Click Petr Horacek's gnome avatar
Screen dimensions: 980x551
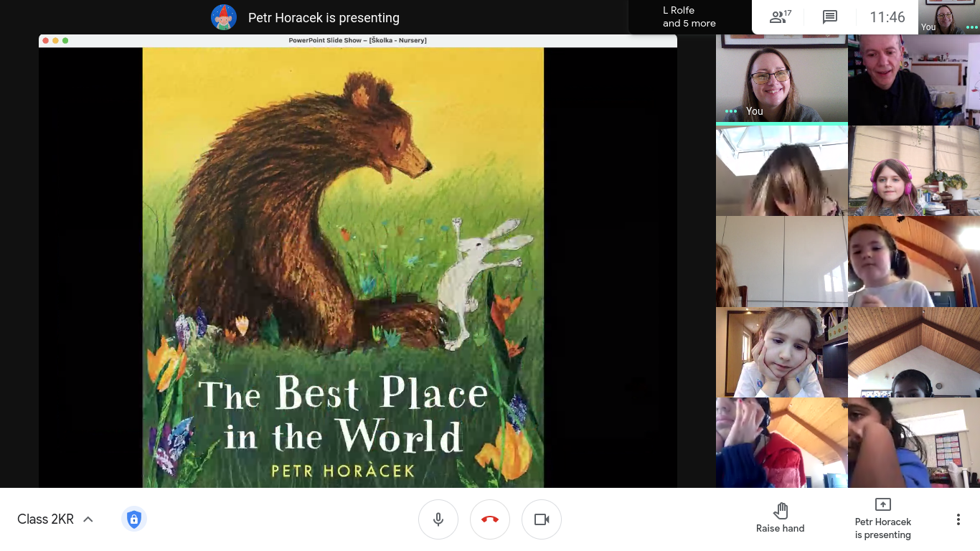[x=224, y=17]
